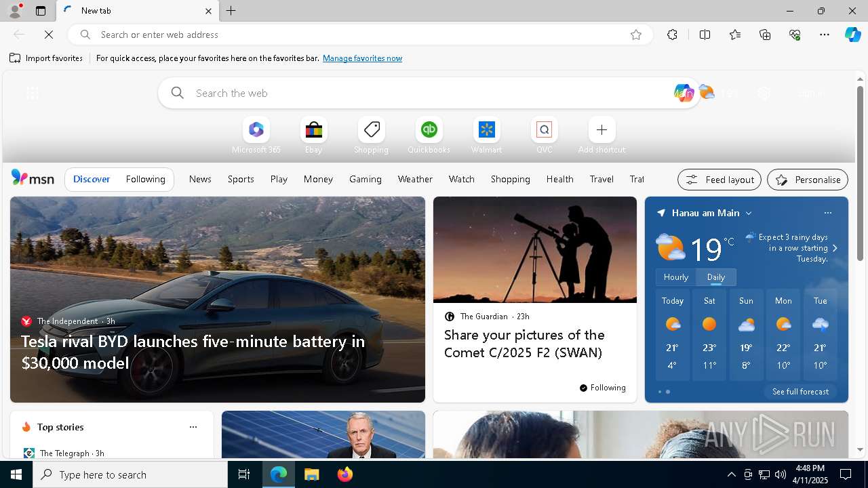
Task: Stop loading the page
Action: 49,35
